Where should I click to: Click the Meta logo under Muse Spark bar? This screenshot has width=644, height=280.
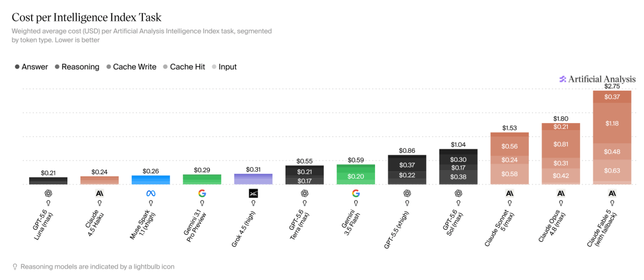click(x=151, y=193)
